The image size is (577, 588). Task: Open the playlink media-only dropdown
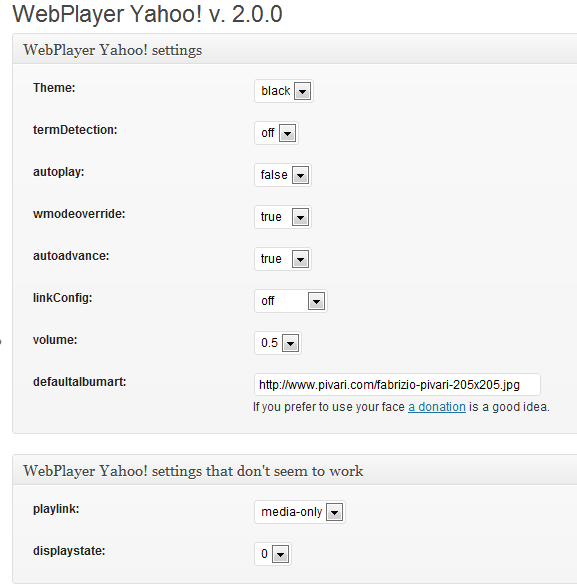(x=300, y=512)
